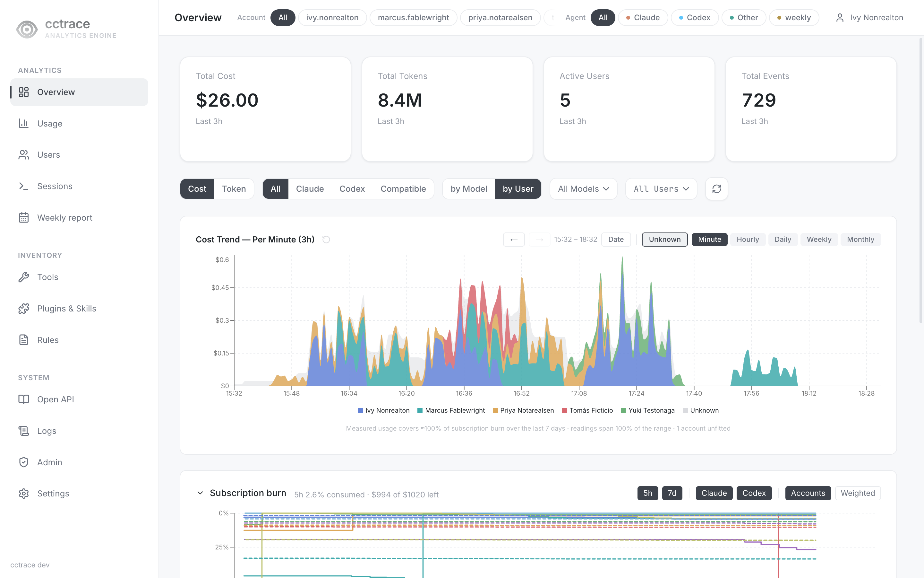
Task: Filter agent to Claude chip
Action: [643, 18]
